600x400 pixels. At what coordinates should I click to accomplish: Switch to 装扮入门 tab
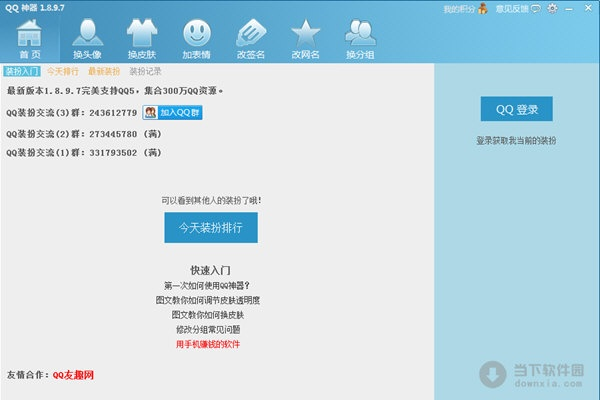pos(22,71)
